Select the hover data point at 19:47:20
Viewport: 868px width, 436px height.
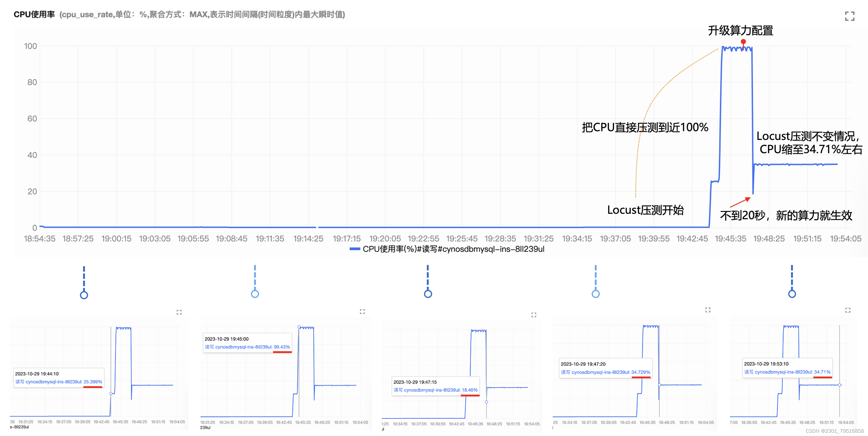point(659,385)
